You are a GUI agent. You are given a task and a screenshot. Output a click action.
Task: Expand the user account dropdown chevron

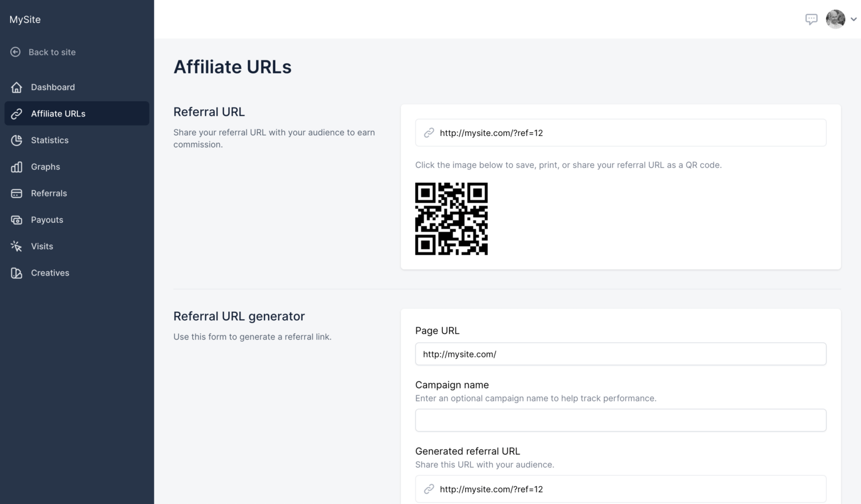[854, 19]
